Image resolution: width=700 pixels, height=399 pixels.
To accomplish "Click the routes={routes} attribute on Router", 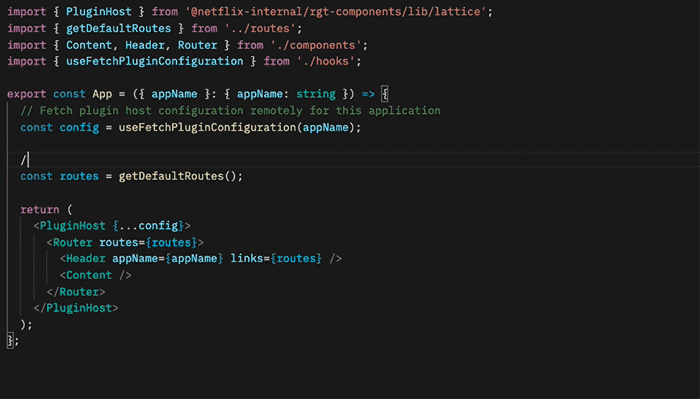I will pyautogui.click(x=148, y=242).
